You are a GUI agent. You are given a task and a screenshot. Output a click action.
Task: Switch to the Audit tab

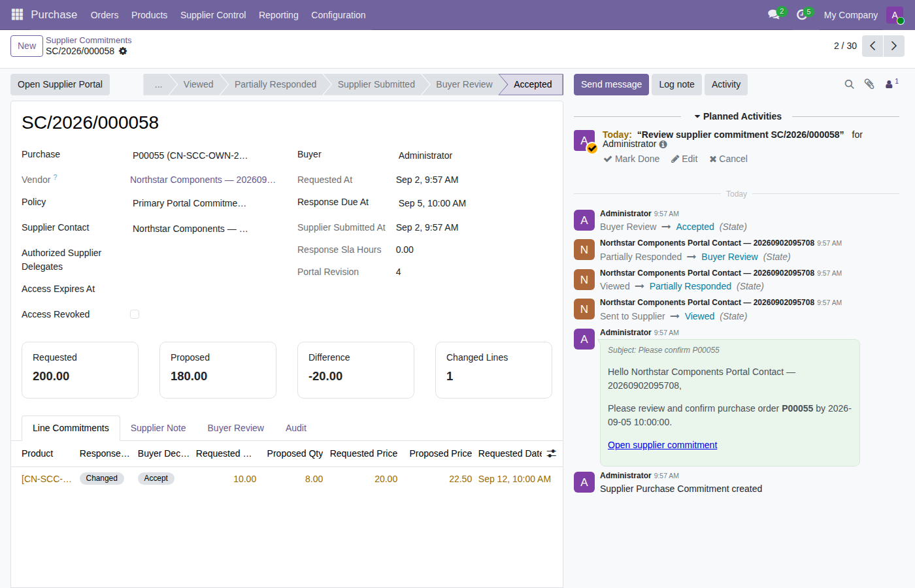coord(296,428)
